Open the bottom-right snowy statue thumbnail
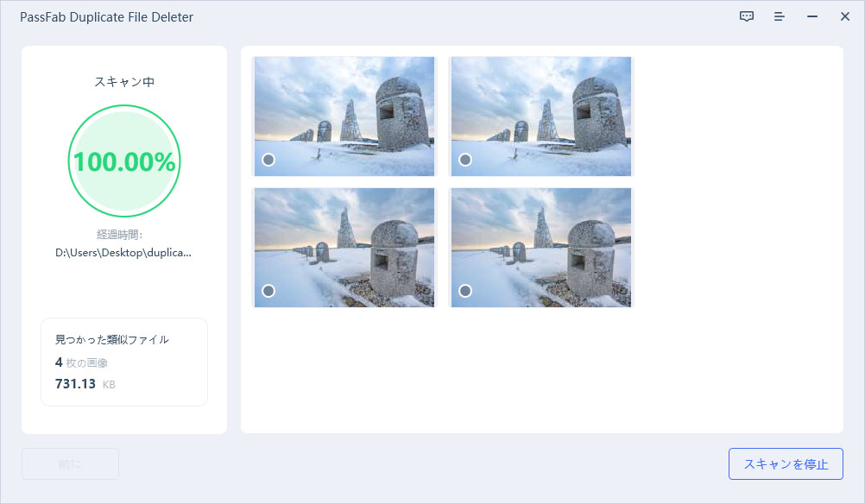865x504 pixels. click(x=540, y=248)
